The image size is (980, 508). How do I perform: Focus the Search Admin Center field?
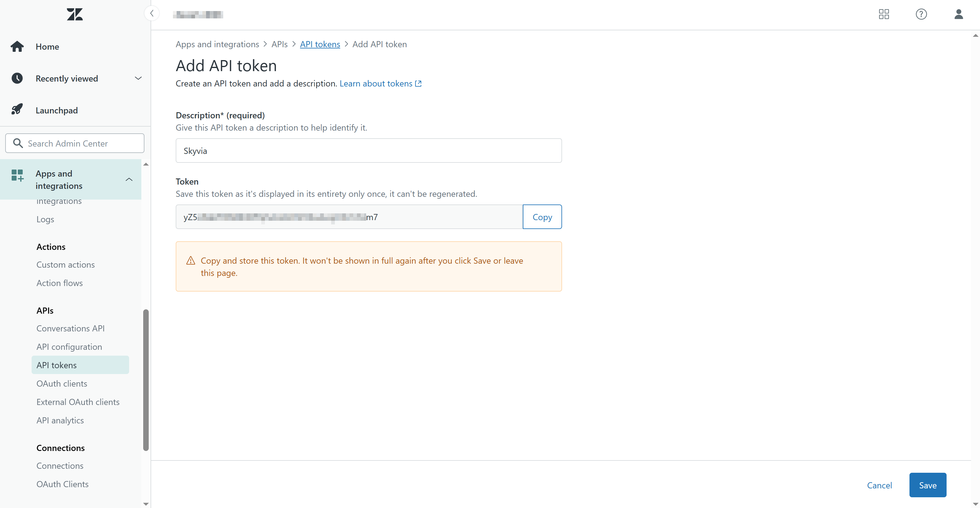click(75, 143)
